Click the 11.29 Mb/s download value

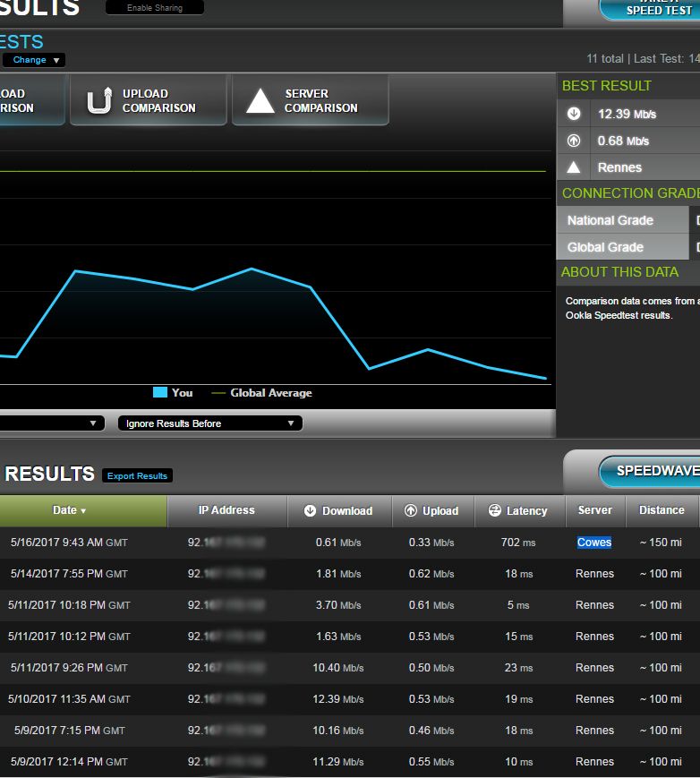coord(338,761)
